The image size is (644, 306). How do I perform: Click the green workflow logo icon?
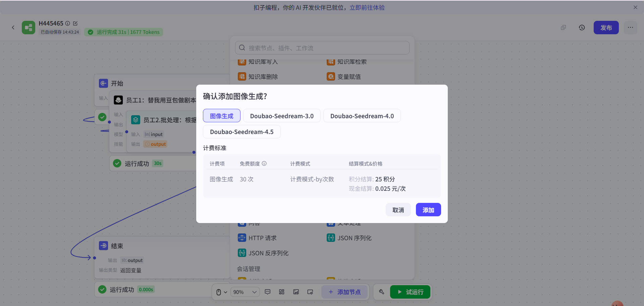(29, 28)
